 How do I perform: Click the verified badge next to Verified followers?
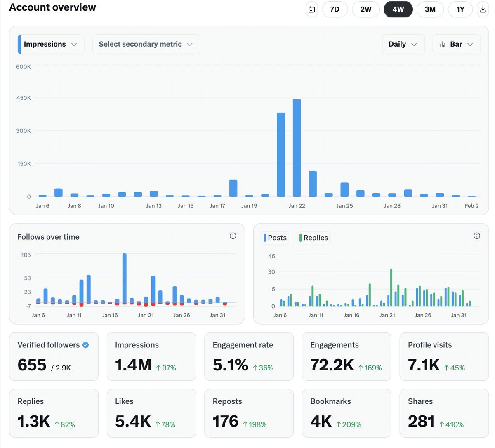coord(86,345)
